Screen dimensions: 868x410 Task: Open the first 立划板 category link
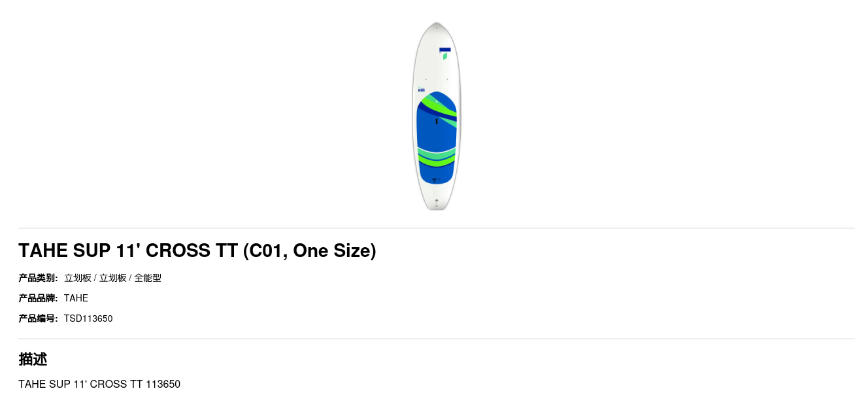[78, 278]
